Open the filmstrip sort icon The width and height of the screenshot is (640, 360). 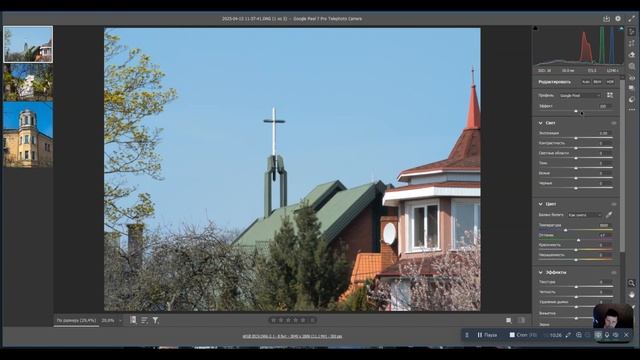tap(144, 320)
